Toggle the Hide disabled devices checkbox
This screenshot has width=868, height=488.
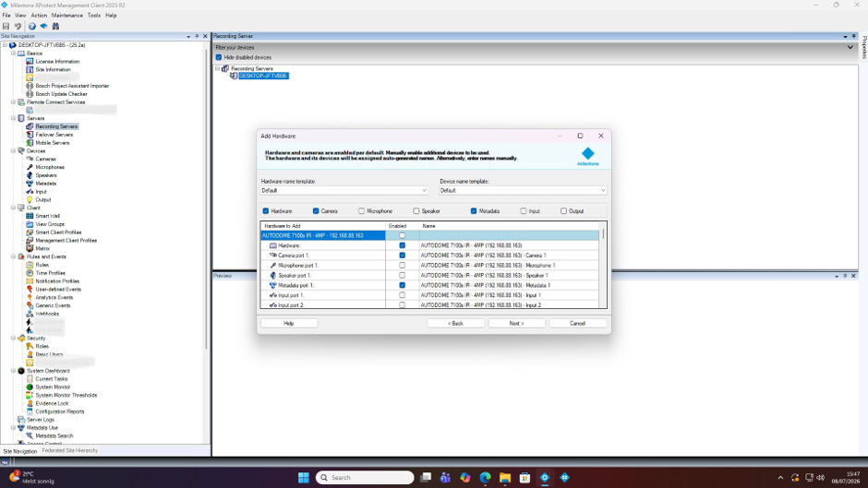(x=219, y=57)
